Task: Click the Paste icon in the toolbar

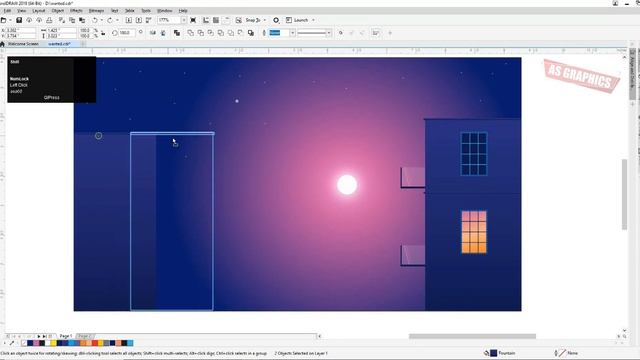Action: 82,20
